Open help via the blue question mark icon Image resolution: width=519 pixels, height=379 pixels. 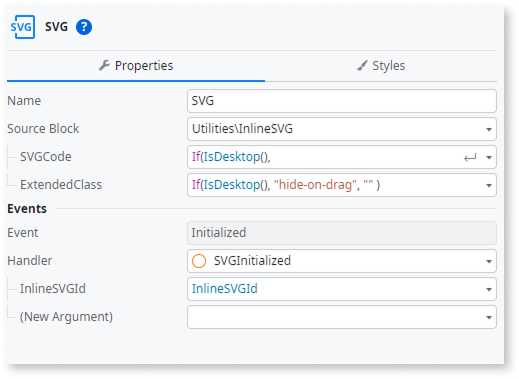point(84,27)
